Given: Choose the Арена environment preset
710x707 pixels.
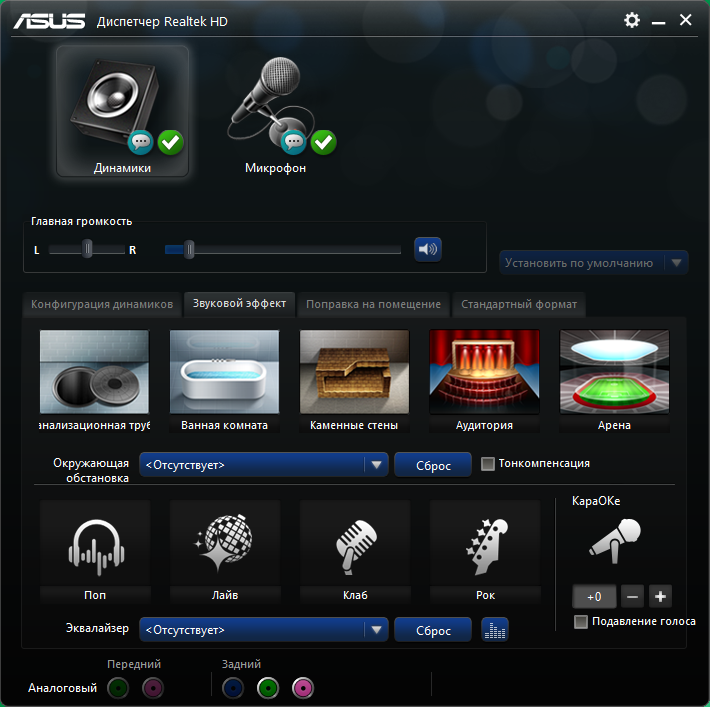Looking at the screenshot, I should (x=614, y=380).
